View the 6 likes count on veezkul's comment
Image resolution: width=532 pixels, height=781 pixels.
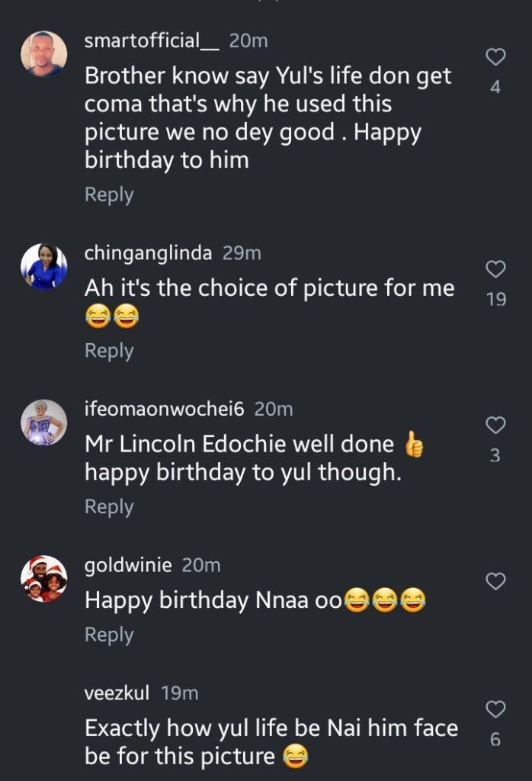495,739
